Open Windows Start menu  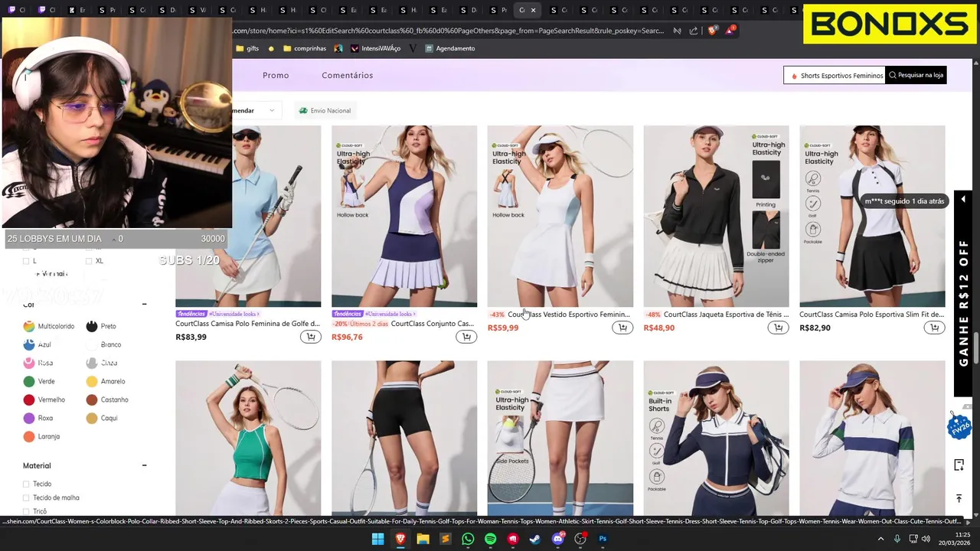(377, 539)
